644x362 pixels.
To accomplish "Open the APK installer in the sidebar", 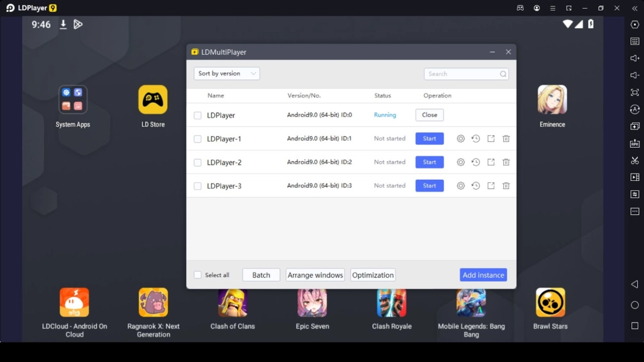I will click(635, 144).
